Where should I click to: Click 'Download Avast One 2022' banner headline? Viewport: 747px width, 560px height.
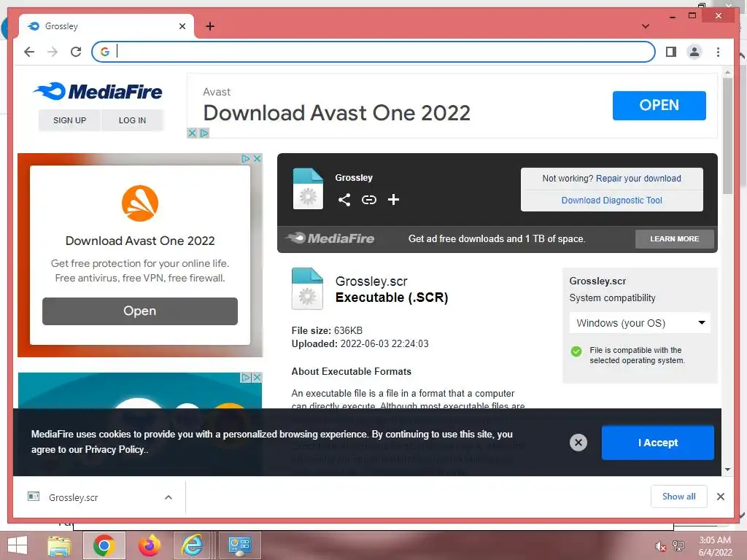pos(337,113)
